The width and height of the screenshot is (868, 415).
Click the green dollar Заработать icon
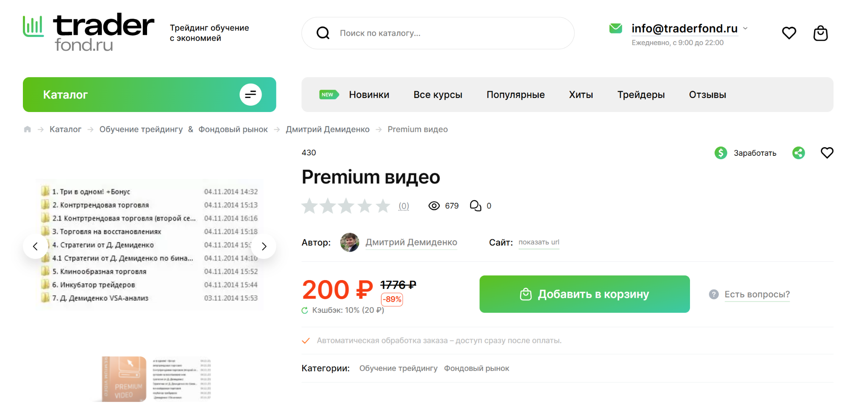coord(721,153)
